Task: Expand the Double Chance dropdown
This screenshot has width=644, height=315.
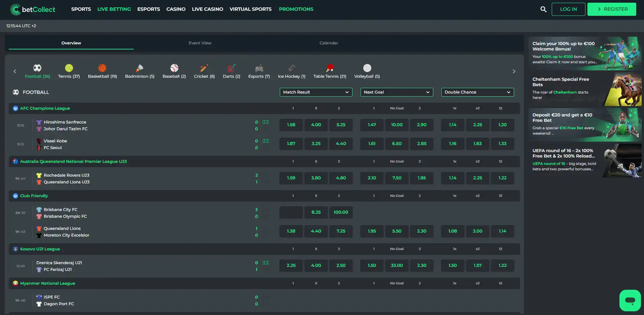Action: pos(477,92)
